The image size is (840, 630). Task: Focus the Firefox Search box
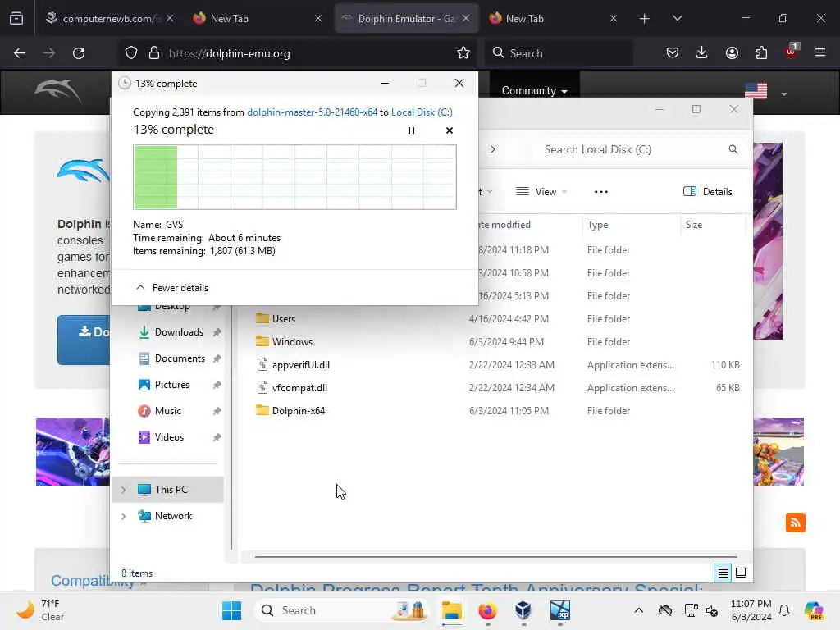559,53
